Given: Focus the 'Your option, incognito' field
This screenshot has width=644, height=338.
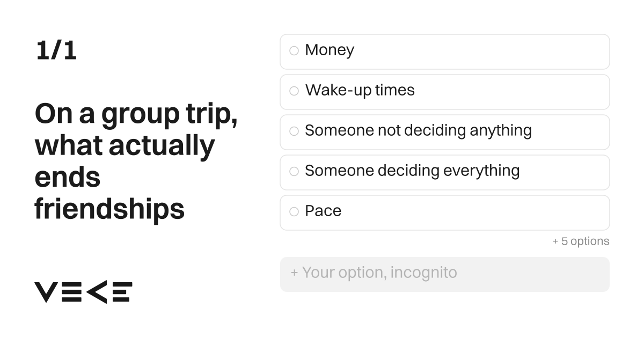Looking at the screenshot, I should [445, 274].
